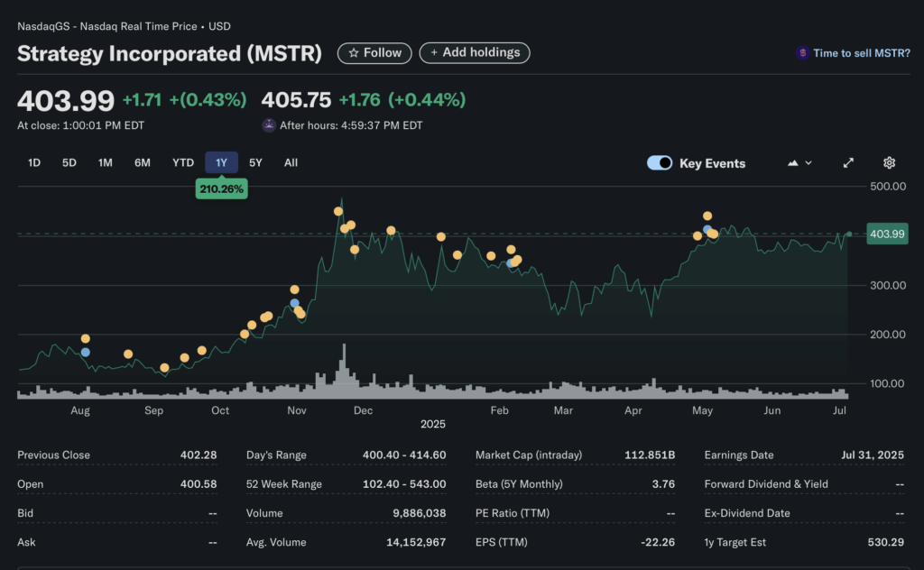Show the YTD chart range
924x570 pixels.
click(x=183, y=163)
